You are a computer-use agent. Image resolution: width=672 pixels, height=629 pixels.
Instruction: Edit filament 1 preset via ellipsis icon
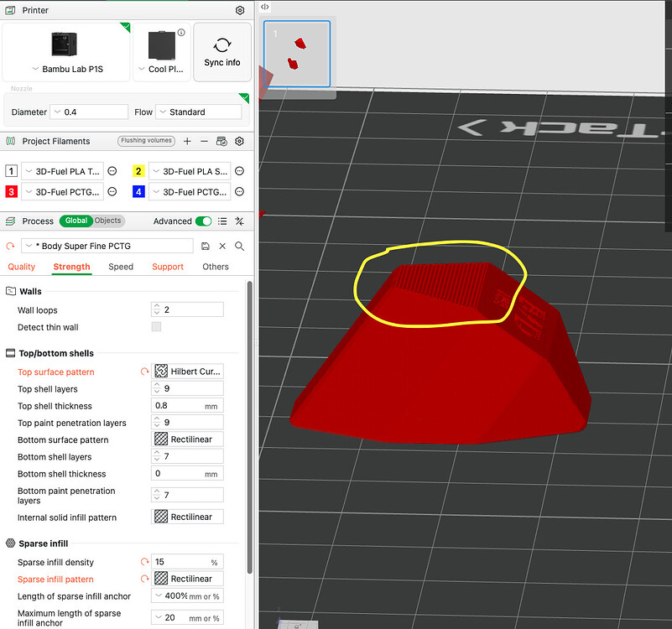tap(112, 171)
